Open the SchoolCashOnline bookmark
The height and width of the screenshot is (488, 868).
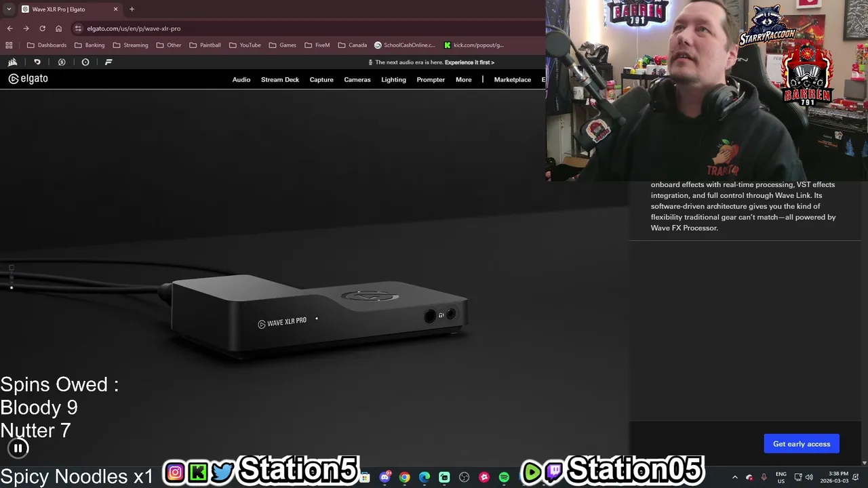(x=405, y=45)
